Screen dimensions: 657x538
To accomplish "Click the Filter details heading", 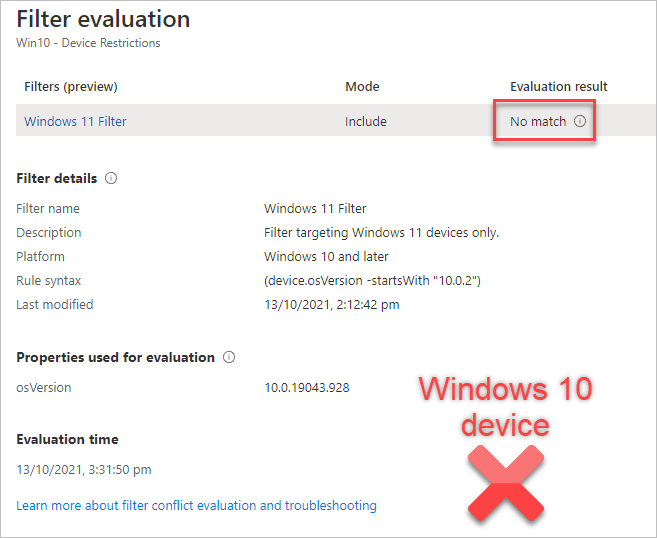I will [57, 178].
